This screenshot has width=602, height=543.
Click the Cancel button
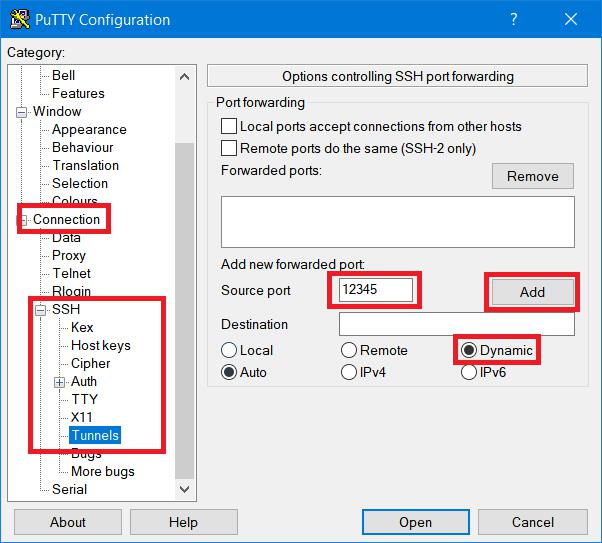(x=533, y=522)
